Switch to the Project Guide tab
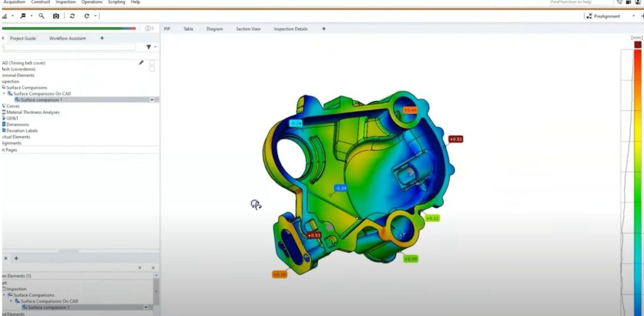This screenshot has height=316, width=644. (23, 38)
